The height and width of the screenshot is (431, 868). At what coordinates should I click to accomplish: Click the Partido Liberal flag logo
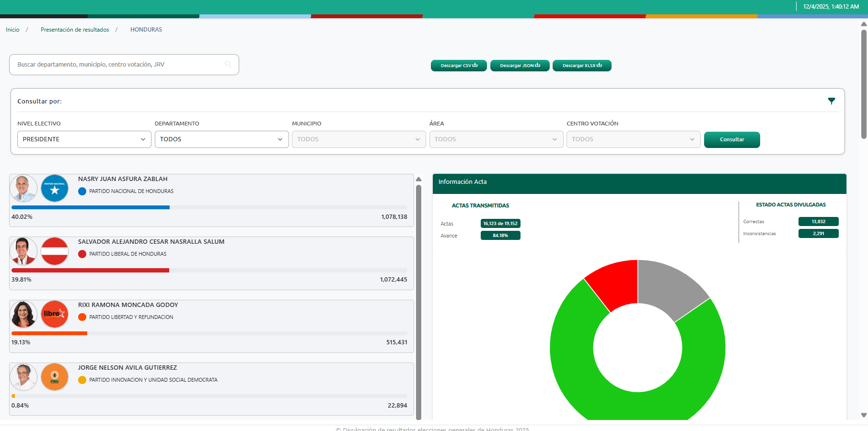pyautogui.click(x=55, y=251)
